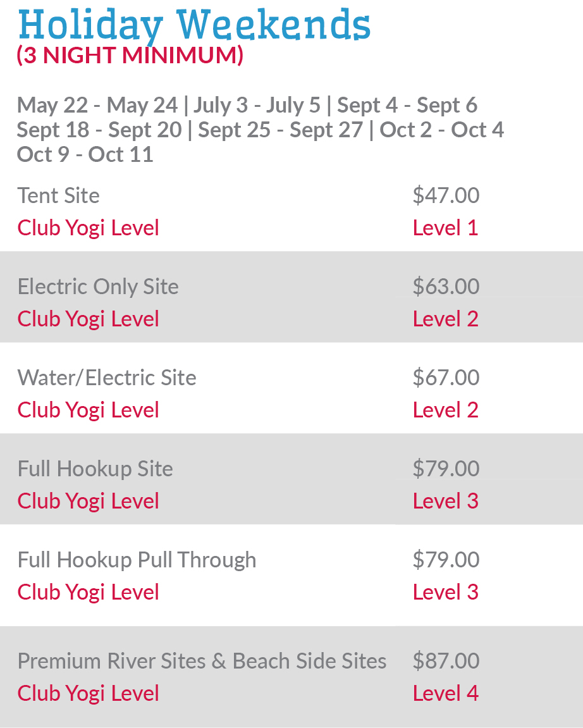583x728 pixels.
Task: Click the 3 Night Minimum subtitle
Action: (x=130, y=56)
